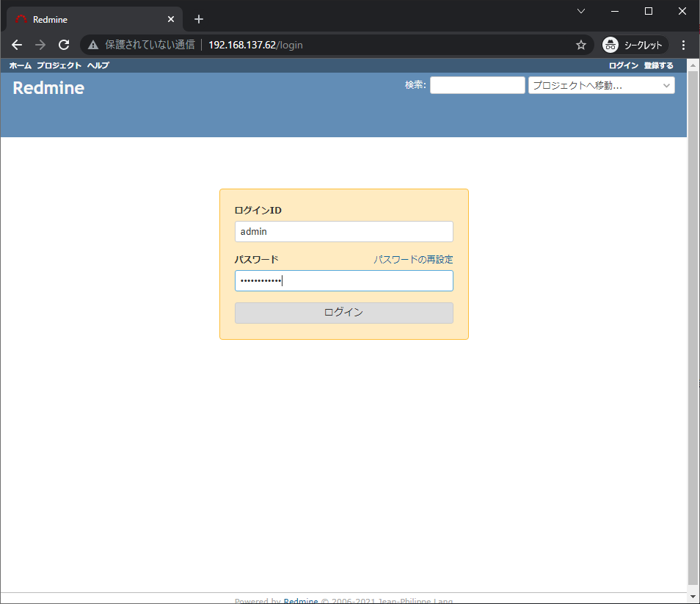This screenshot has height=604, width=700.
Task: Open the プロジェクト menu item
Action: pos(59,65)
